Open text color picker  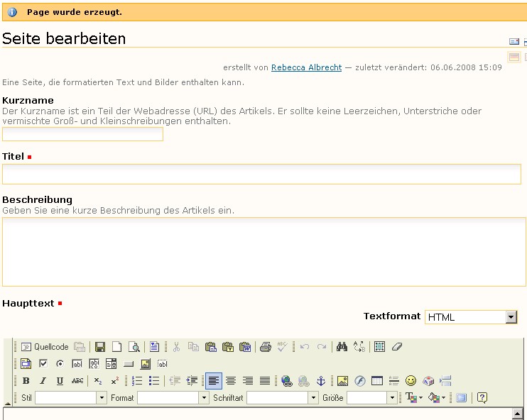click(414, 398)
